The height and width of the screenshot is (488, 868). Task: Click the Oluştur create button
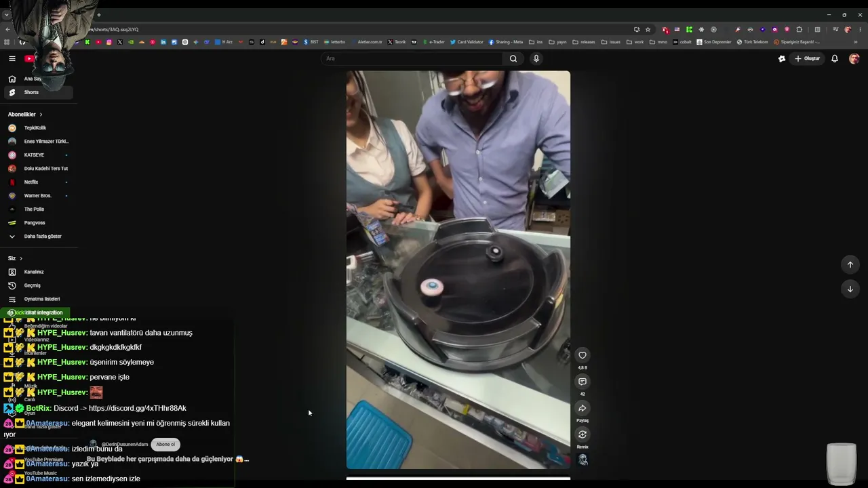click(x=808, y=59)
